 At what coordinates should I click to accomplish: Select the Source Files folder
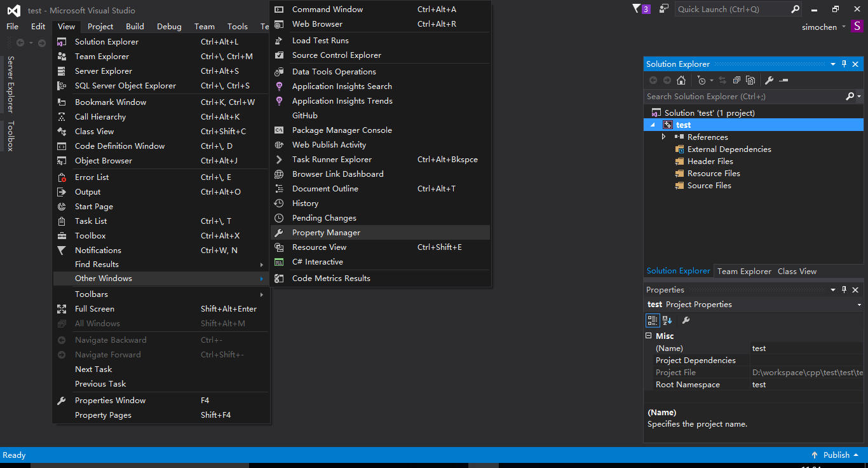(709, 186)
